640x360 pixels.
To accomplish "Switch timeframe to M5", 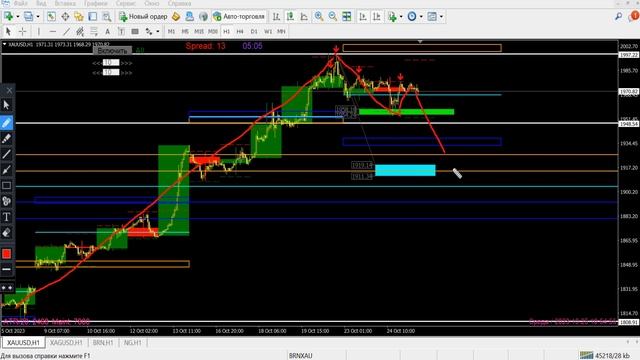I will pyautogui.click(x=185, y=31).
